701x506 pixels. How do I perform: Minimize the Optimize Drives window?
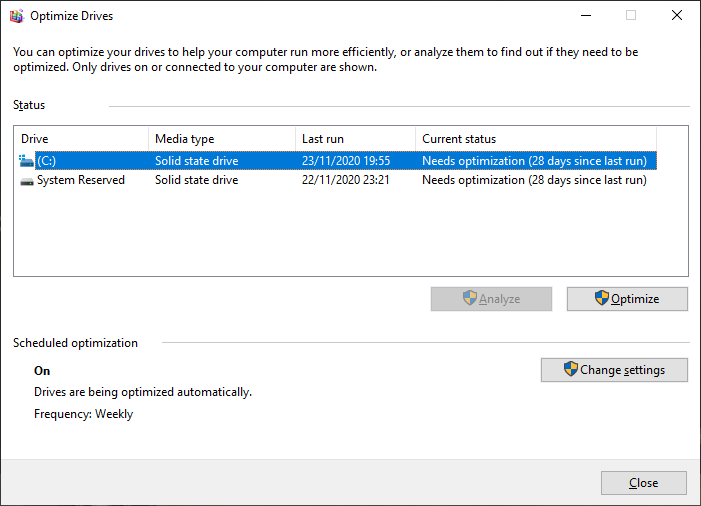point(585,16)
